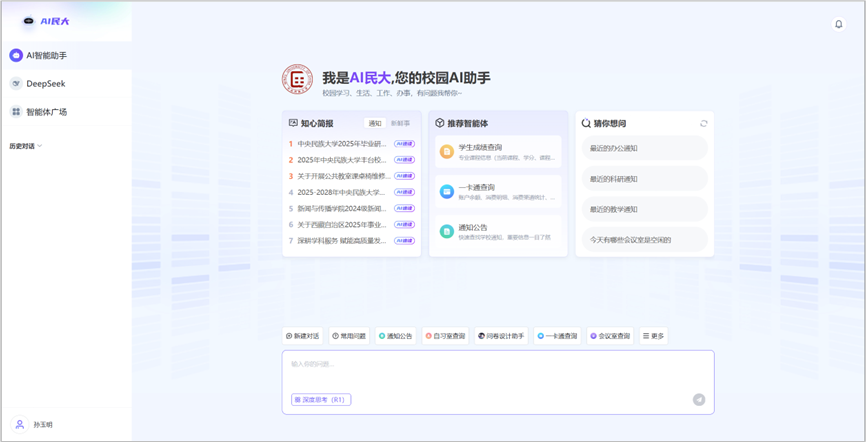Click the 自习室查询 quick bar shortcut
This screenshot has height=442, width=866.
445,336
